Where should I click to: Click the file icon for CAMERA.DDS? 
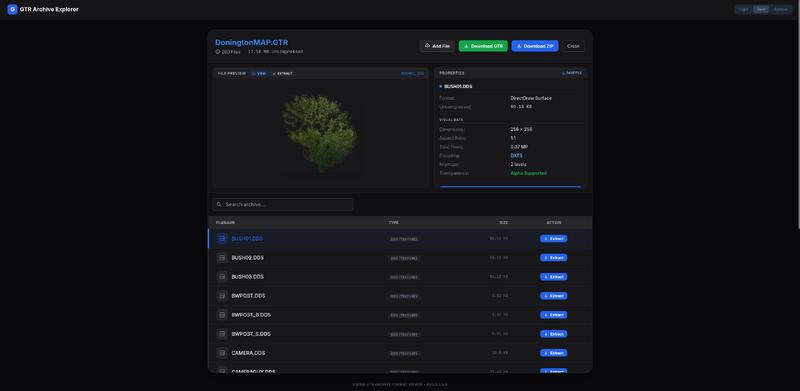[x=222, y=353]
